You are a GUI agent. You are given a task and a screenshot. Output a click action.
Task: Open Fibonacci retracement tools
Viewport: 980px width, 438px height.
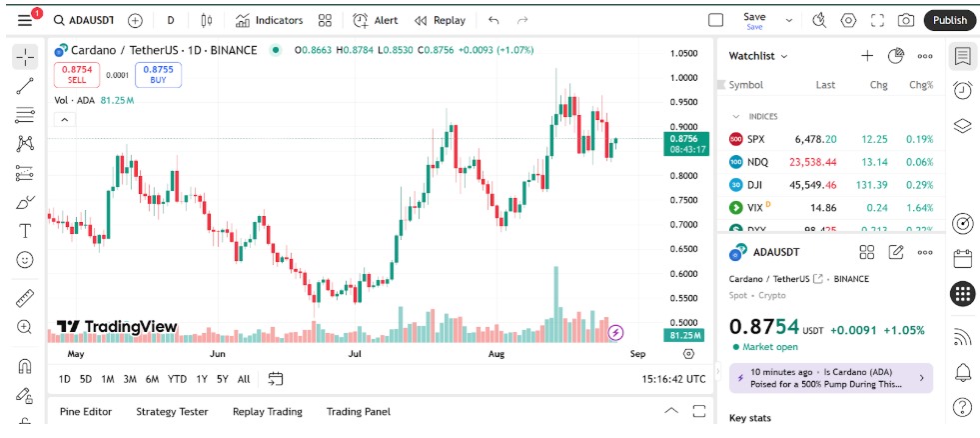(x=24, y=115)
